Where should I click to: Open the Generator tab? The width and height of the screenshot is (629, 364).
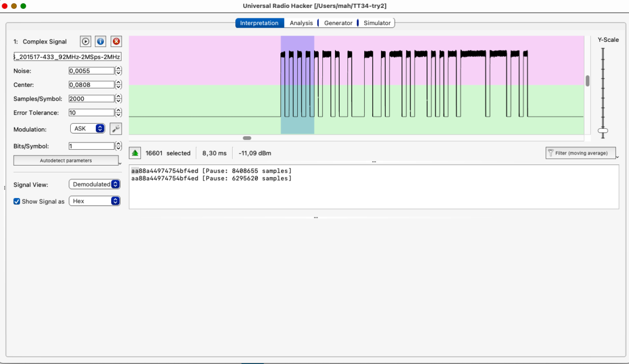coord(338,23)
